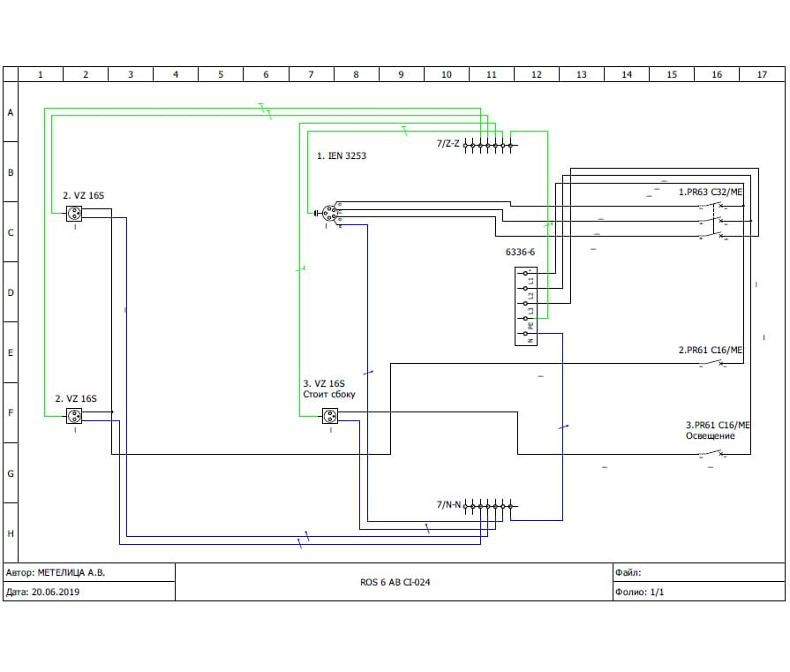Click the 3.PR61 C16/ME lighting breaker switch

(x=714, y=455)
